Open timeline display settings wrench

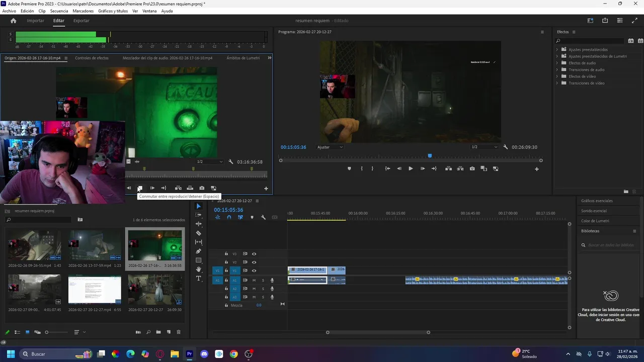(263, 217)
